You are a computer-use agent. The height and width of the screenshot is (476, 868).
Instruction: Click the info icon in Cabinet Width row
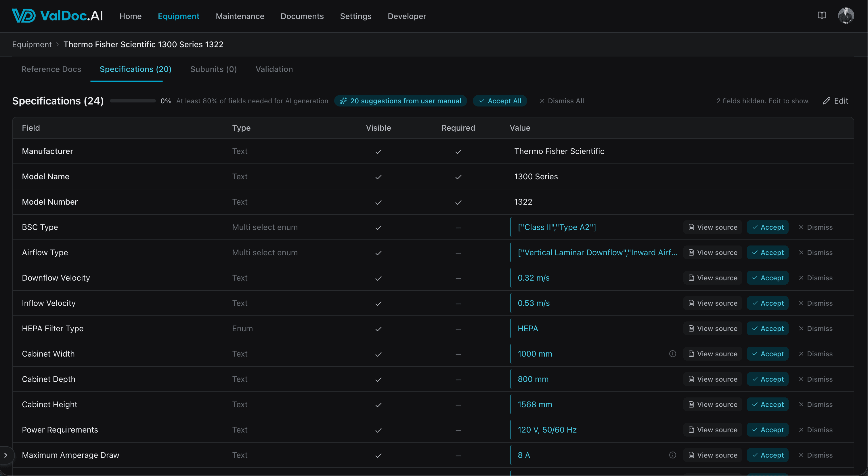(x=672, y=354)
